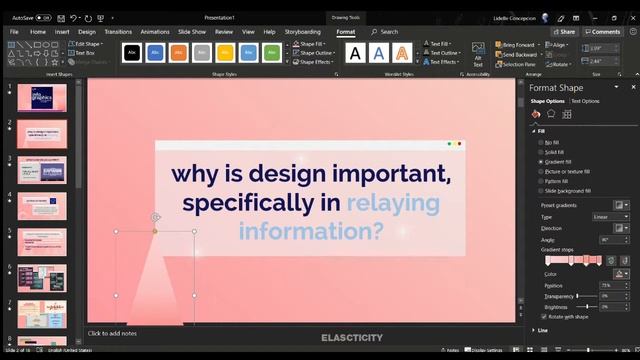The height and width of the screenshot is (360, 640).
Task: Open Size & Properties icon tab
Action: [x=567, y=114]
